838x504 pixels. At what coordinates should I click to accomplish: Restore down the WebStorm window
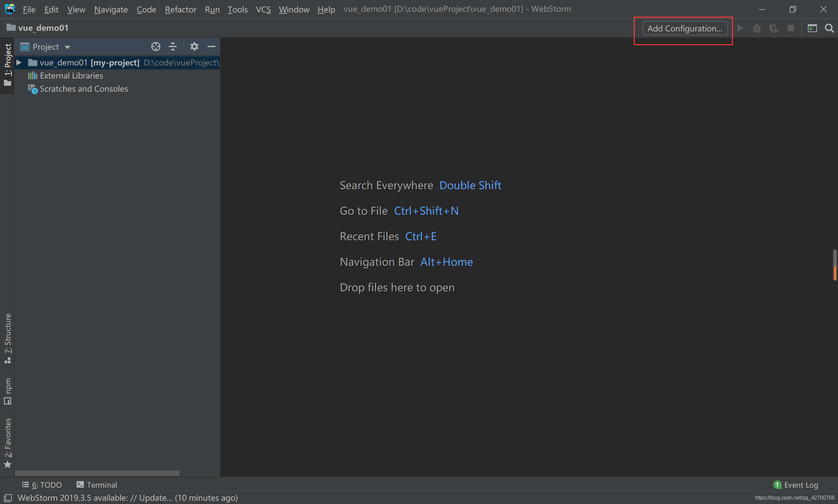click(x=792, y=9)
